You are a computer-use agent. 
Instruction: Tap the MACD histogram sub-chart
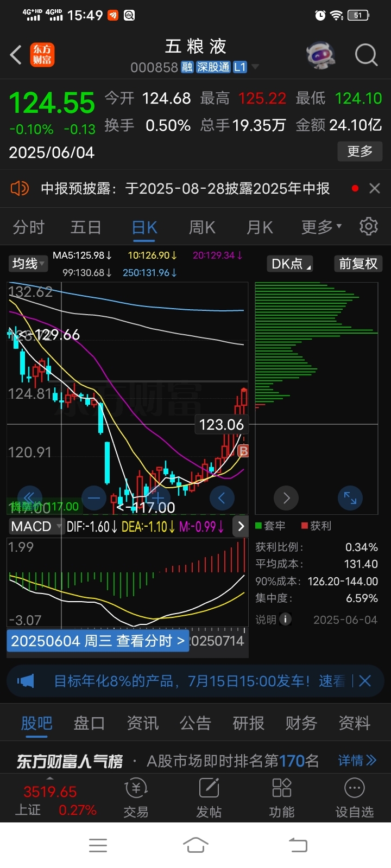point(127,583)
